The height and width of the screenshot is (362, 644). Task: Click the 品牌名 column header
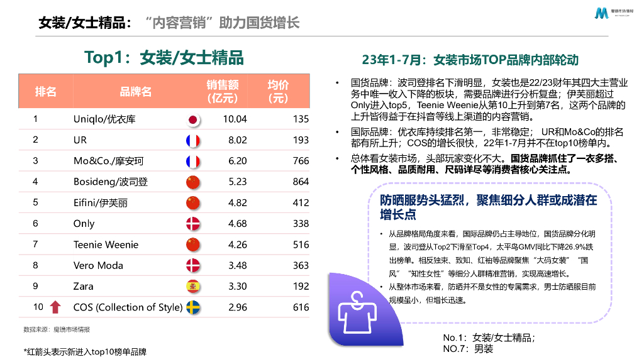(x=136, y=91)
